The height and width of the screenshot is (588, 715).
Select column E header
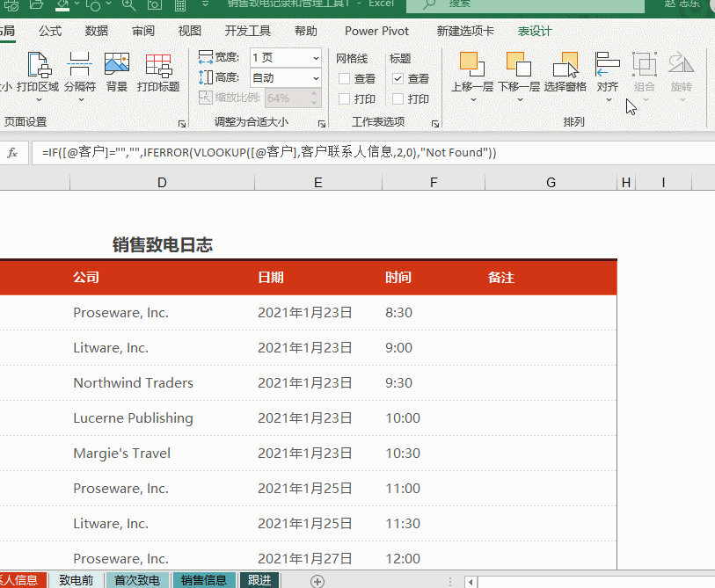(317, 182)
